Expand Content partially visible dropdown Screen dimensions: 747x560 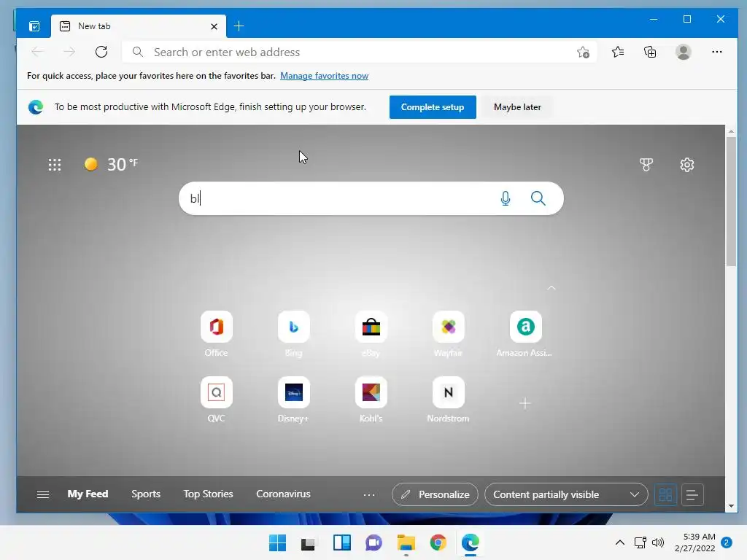[x=566, y=494]
